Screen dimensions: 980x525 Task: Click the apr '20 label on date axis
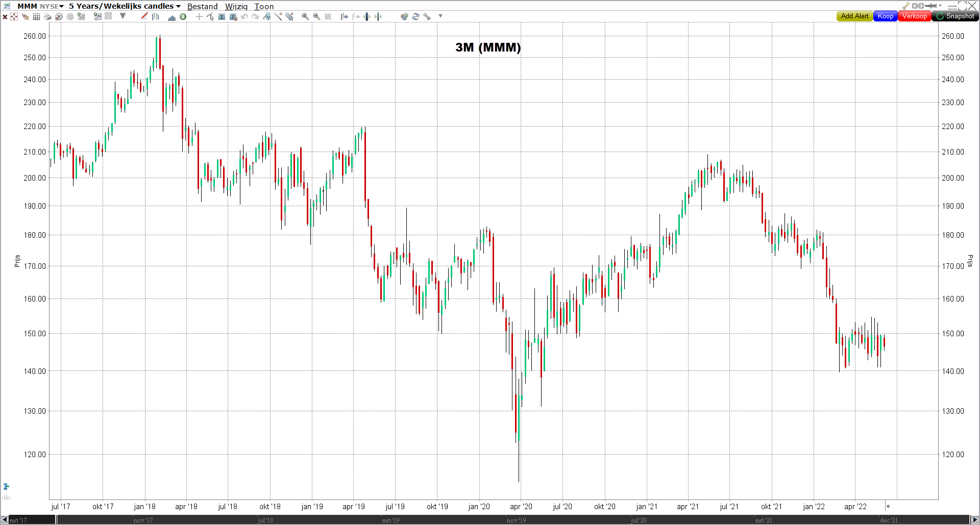(521, 507)
